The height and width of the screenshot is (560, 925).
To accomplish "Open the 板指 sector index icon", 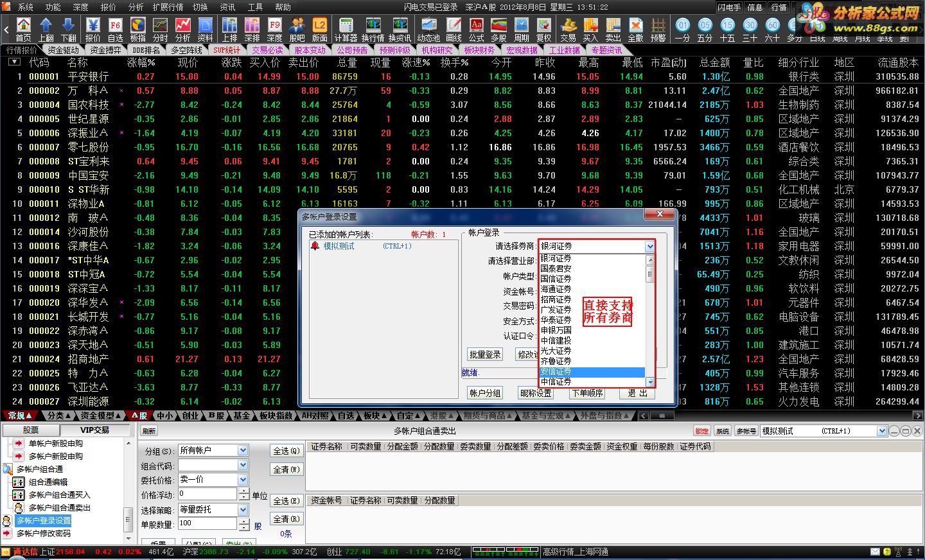I will 138,29.
